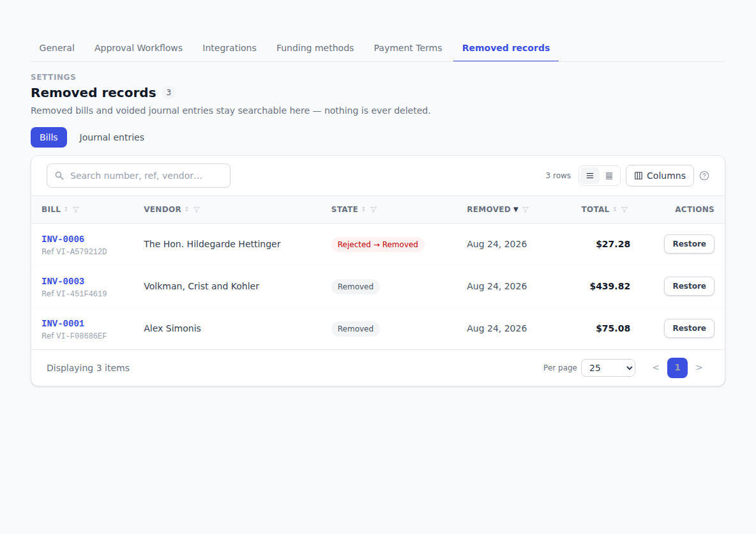Viewport: 756px width, 534px height.
Task: Click the Displaying 3 items label
Action: click(88, 368)
